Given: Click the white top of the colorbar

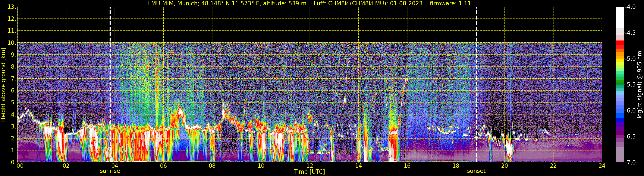Looking at the screenshot, I should (x=620, y=17).
